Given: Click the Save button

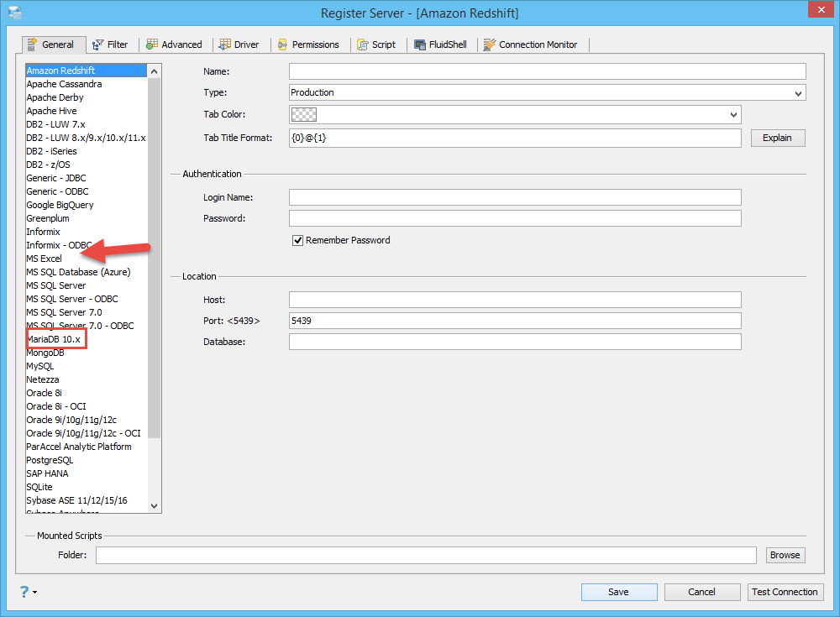Looking at the screenshot, I should (619, 592).
